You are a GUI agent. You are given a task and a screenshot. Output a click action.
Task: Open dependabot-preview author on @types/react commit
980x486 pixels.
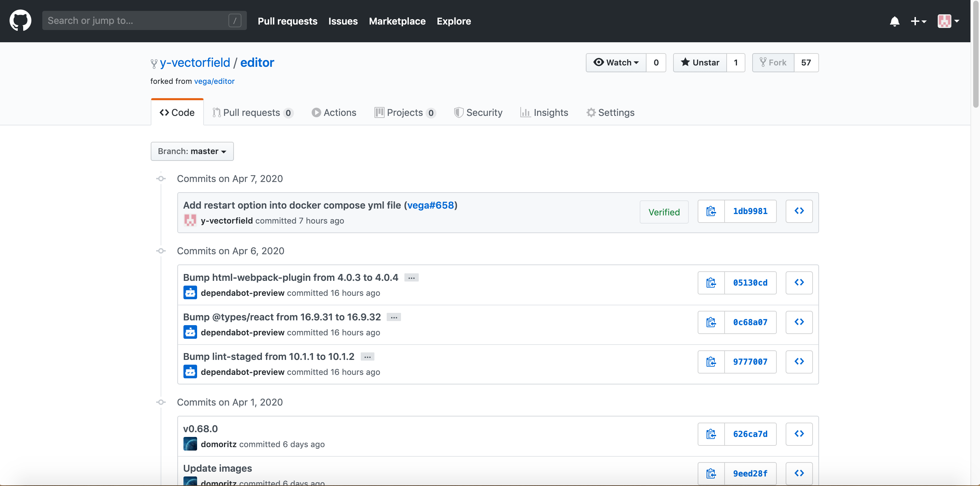(x=243, y=332)
